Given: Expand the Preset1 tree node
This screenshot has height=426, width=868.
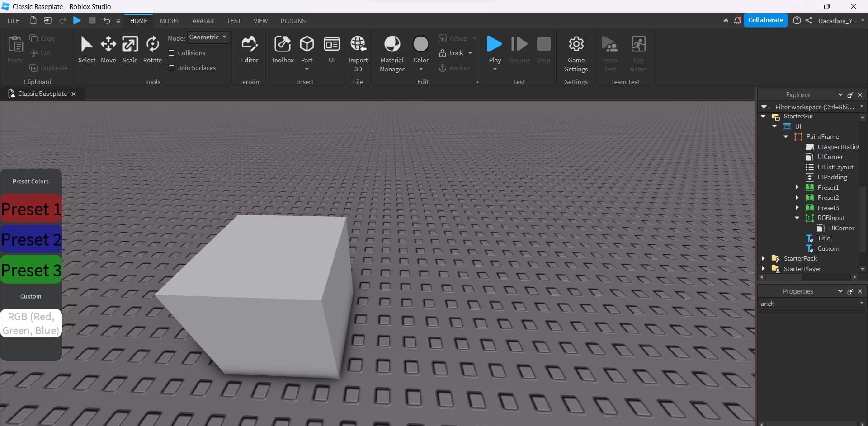Looking at the screenshot, I should point(797,187).
